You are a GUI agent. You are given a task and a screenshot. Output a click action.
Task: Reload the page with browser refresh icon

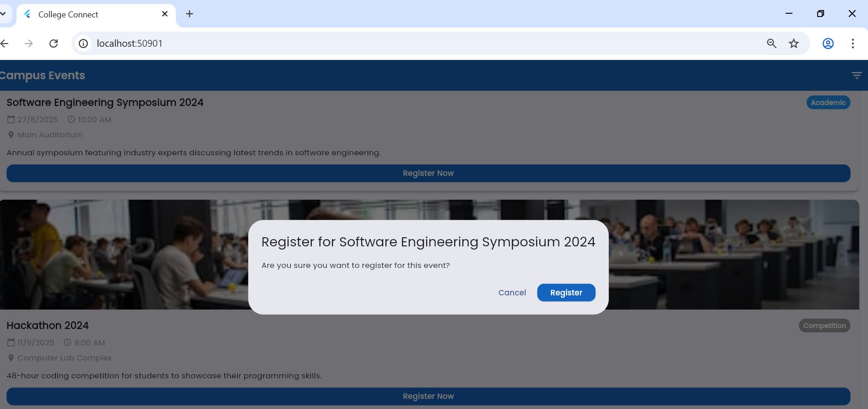click(54, 44)
